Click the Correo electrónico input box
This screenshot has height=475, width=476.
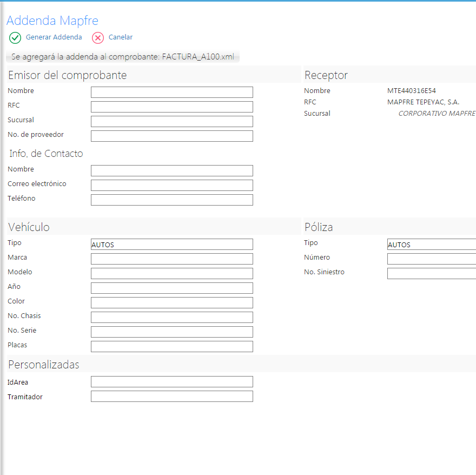(x=171, y=186)
